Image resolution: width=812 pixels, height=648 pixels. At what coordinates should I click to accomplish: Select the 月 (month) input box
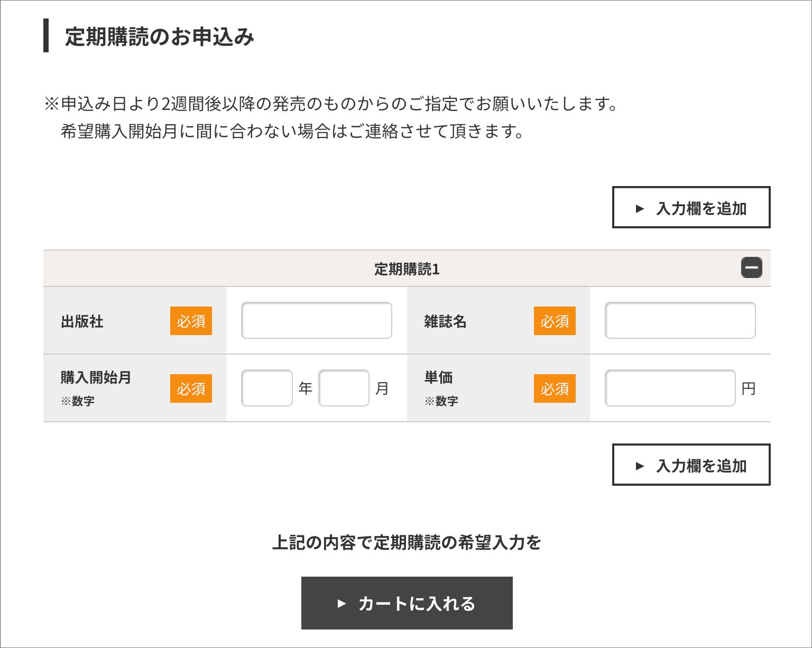tap(344, 388)
